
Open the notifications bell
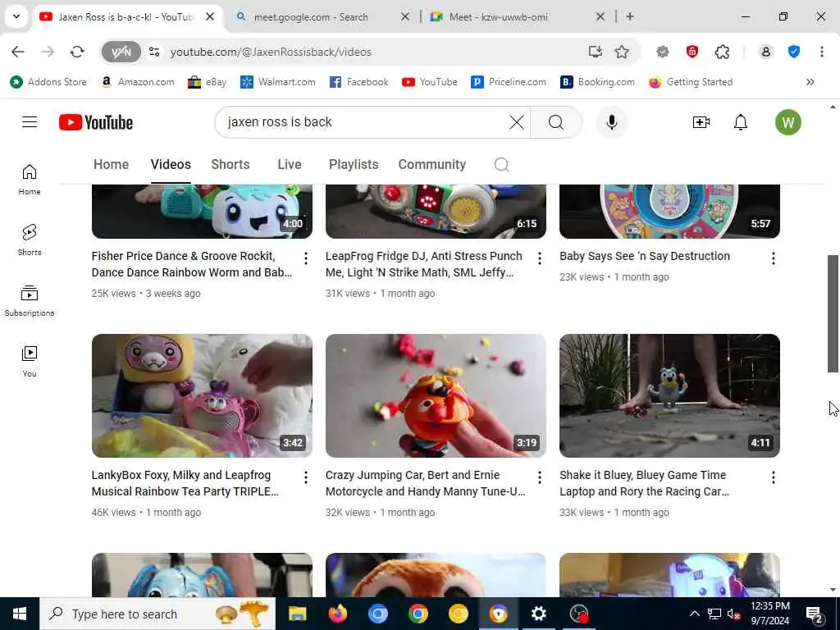(741, 122)
